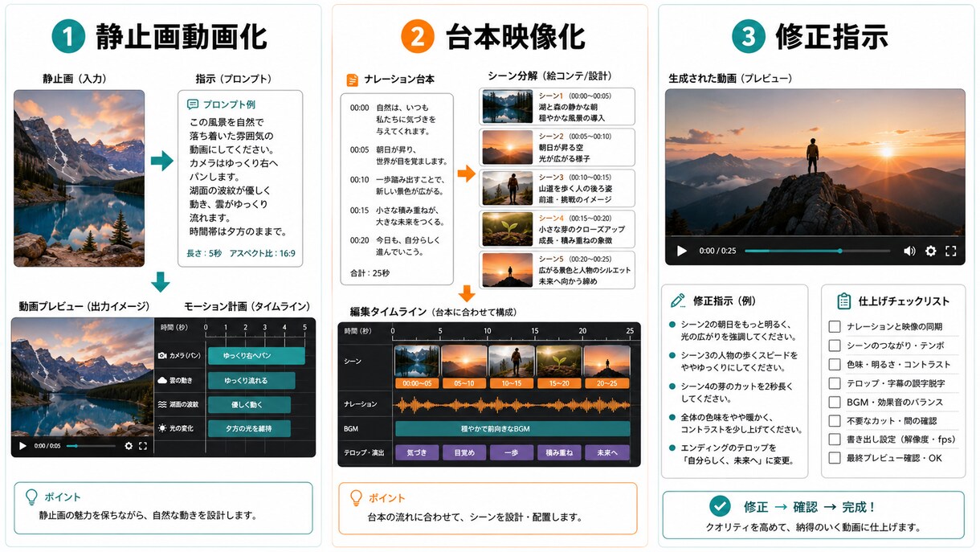Select the 一歩 telop chip
This screenshot has width=980, height=552.
512,453
